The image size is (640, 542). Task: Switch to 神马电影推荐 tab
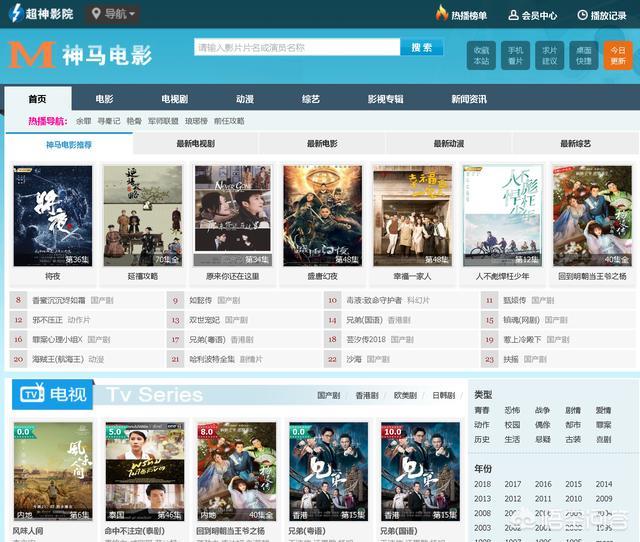click(x=69, y=144)
